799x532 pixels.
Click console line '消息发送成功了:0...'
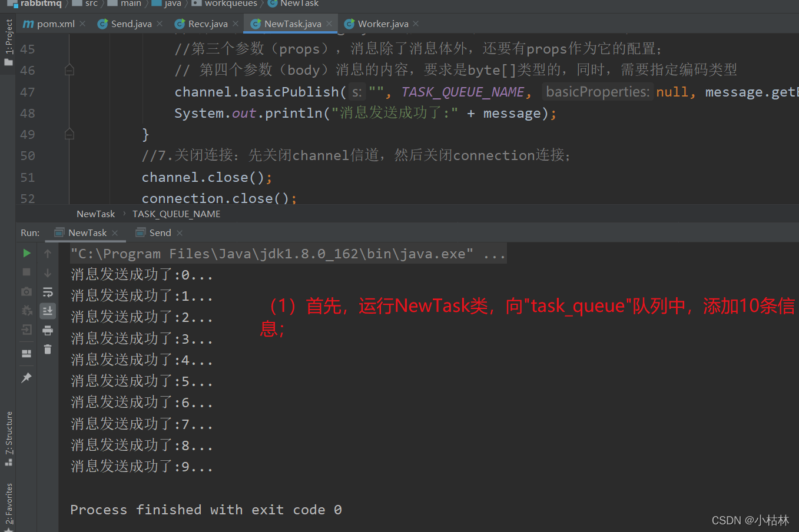142,275
